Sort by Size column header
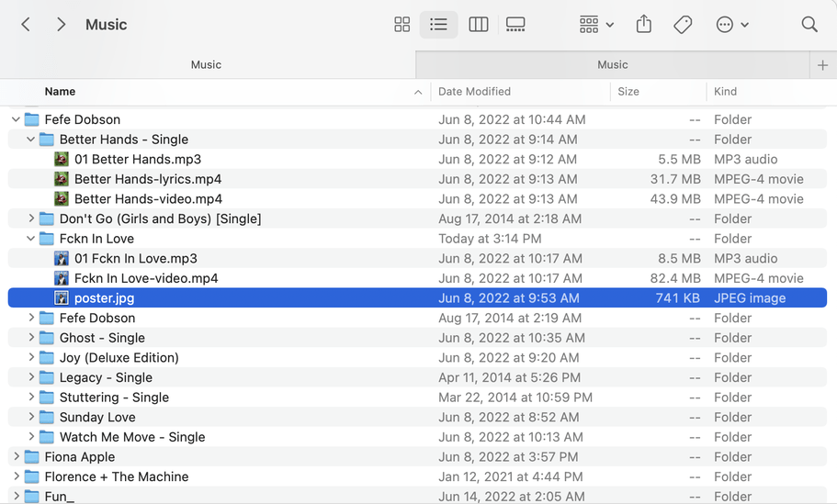 click(628, 91)
